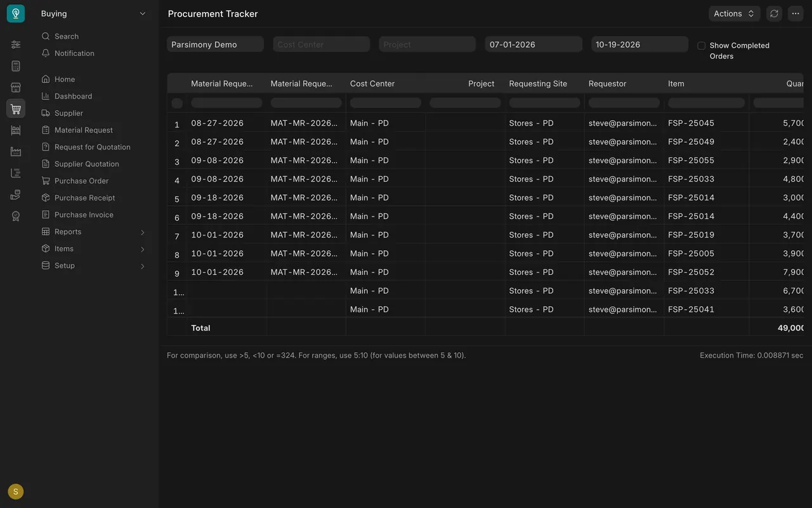This screenshot has width=812, height=508.
Task: Open the projects chart module icon
Action: point(16,173)
